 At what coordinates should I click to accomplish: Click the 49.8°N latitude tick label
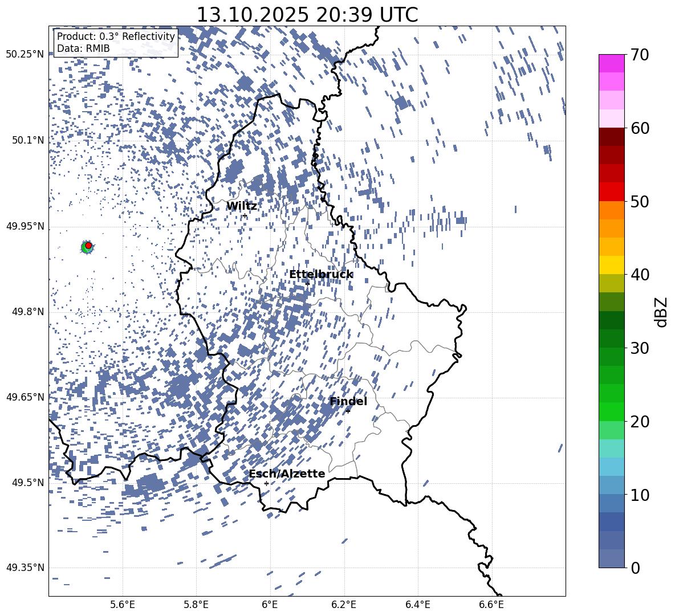pyautogui.click(x=28, y=312)
